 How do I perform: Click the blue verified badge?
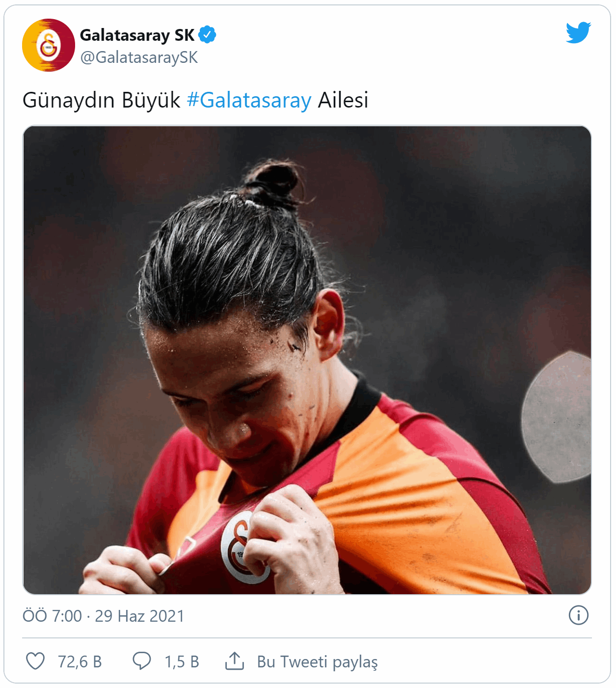point(207,35)
